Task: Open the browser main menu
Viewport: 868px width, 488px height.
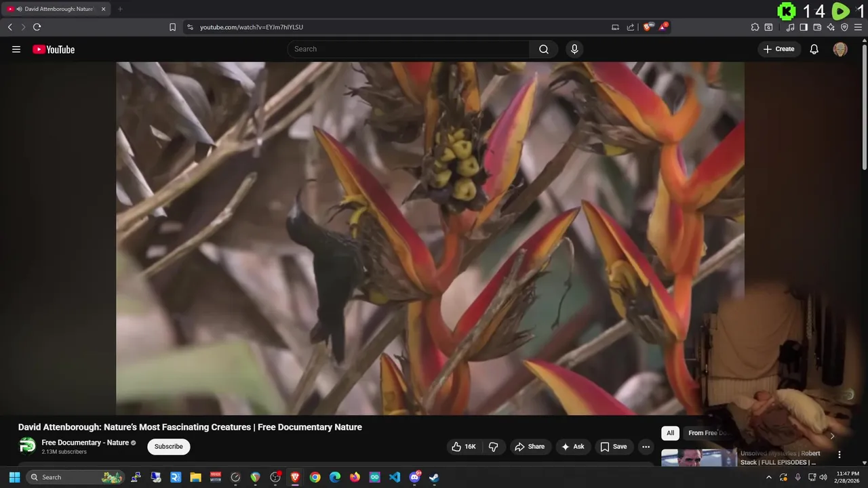Action: (x=858, y=27)
